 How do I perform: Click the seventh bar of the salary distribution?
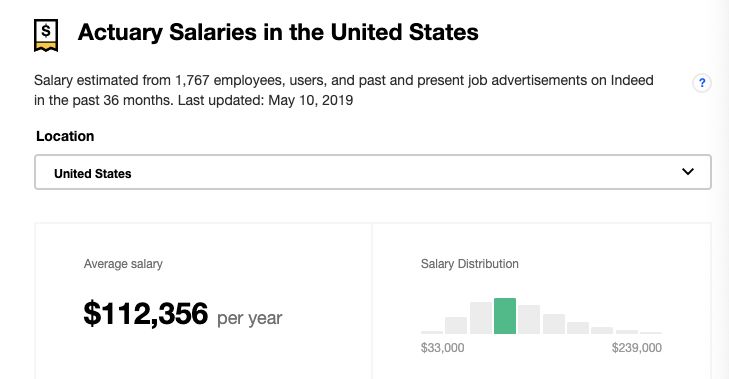[x=578, y=328]
